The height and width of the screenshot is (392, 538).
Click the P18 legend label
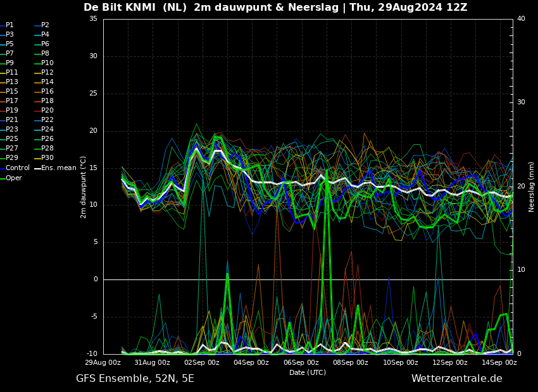(x=47, y=101)
